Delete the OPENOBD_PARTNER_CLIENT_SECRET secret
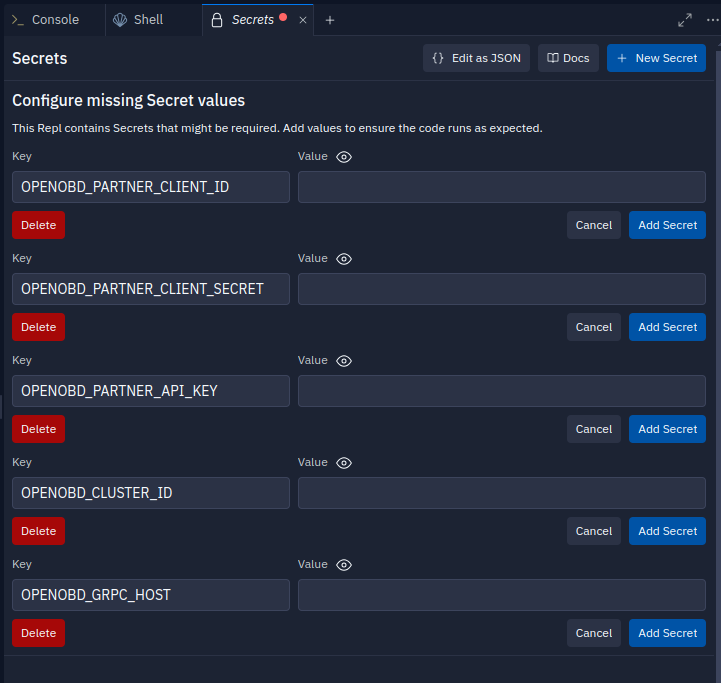The image size is (721, 683). tap(38, 327)
